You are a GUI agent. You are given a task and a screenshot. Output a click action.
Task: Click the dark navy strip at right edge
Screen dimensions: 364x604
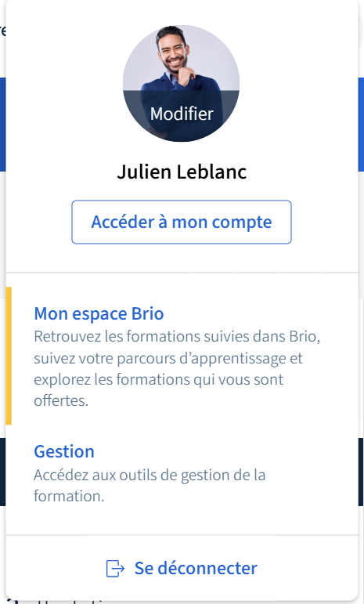coord(361,472)
